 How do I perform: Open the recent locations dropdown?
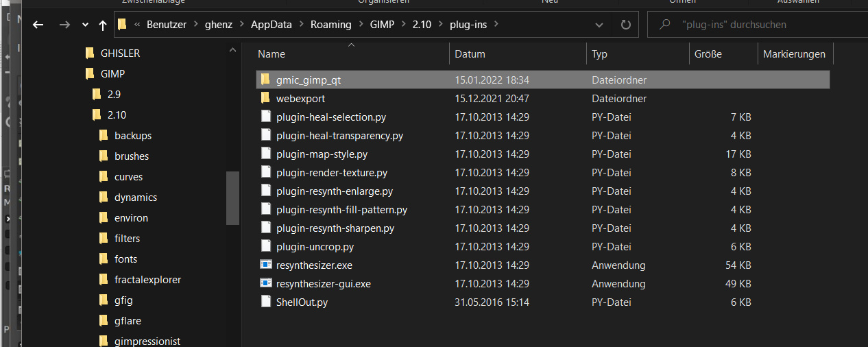pyautogui.click(x=85, y=25)
